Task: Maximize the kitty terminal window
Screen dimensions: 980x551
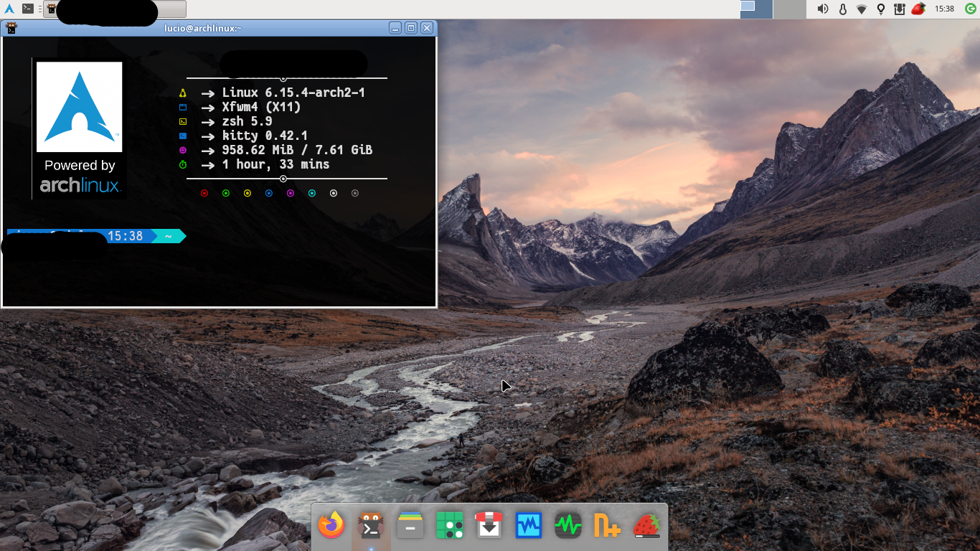Action: pos(411,28)
